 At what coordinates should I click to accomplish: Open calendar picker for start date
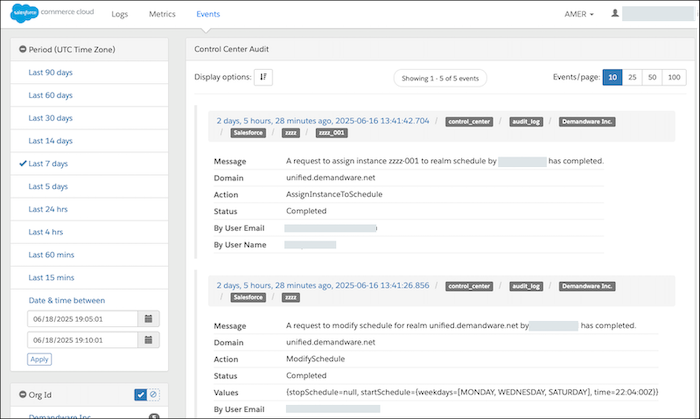(149, 319)
